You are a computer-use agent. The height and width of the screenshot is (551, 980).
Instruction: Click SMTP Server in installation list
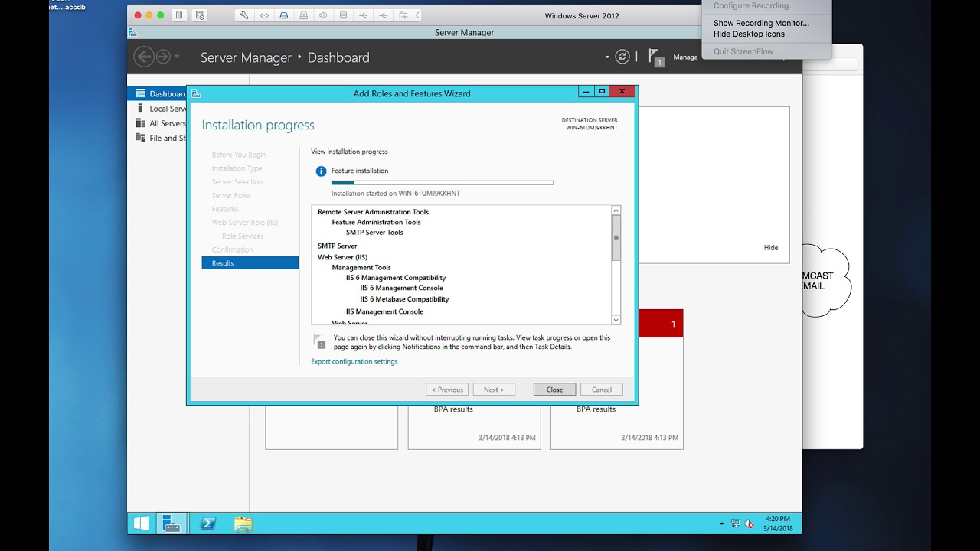[x=337, y=246]
